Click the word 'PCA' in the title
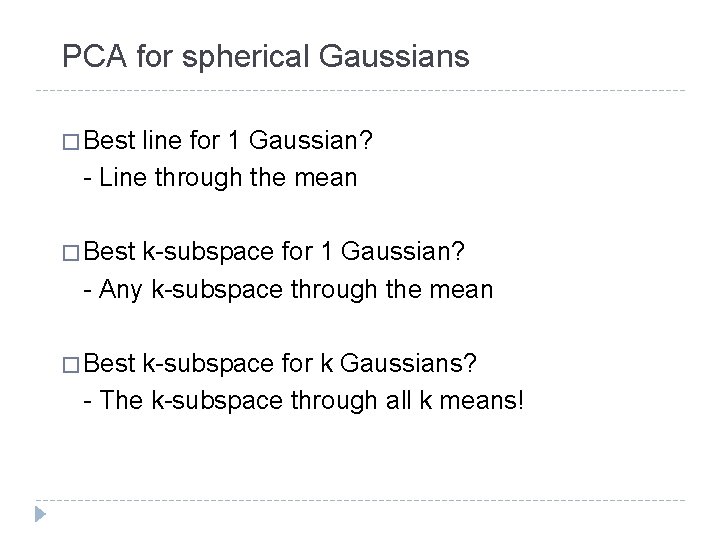 (x=94, y=56)
